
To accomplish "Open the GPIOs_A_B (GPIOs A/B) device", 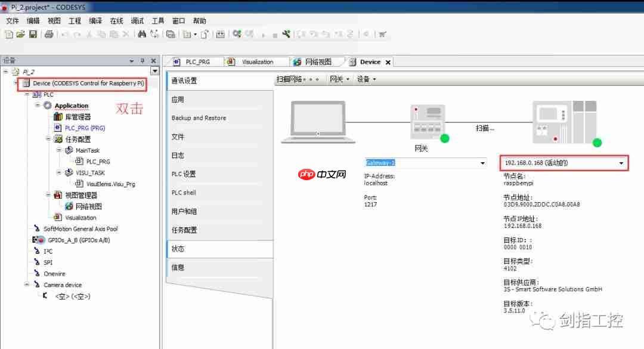I will click(78, 240).
